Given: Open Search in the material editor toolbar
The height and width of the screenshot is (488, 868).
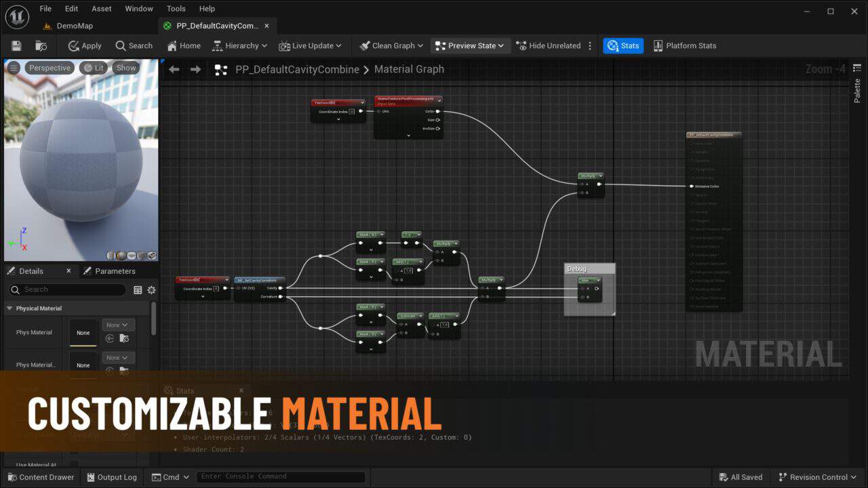Looking at the screenshot, I should (x=134, y=46).
